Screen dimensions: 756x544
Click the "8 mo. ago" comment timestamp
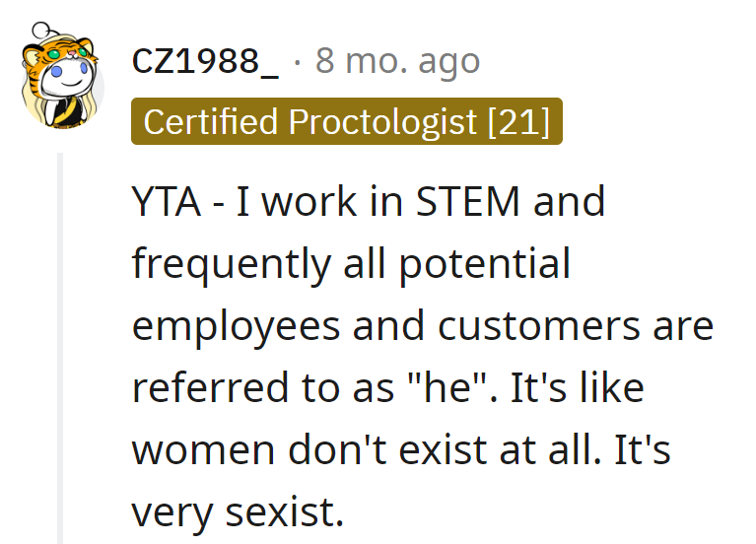(397, 62)
